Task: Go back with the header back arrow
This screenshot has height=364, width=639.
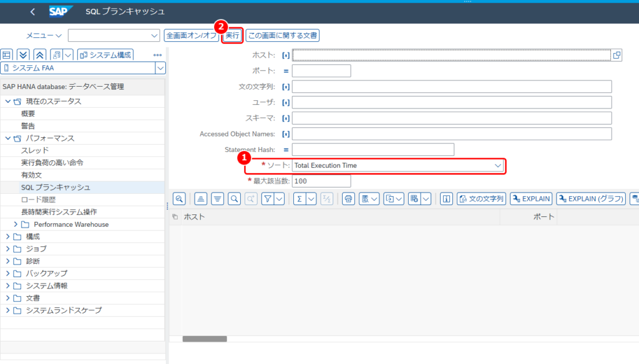Action: pyautogui.click(x=32, y=12)
